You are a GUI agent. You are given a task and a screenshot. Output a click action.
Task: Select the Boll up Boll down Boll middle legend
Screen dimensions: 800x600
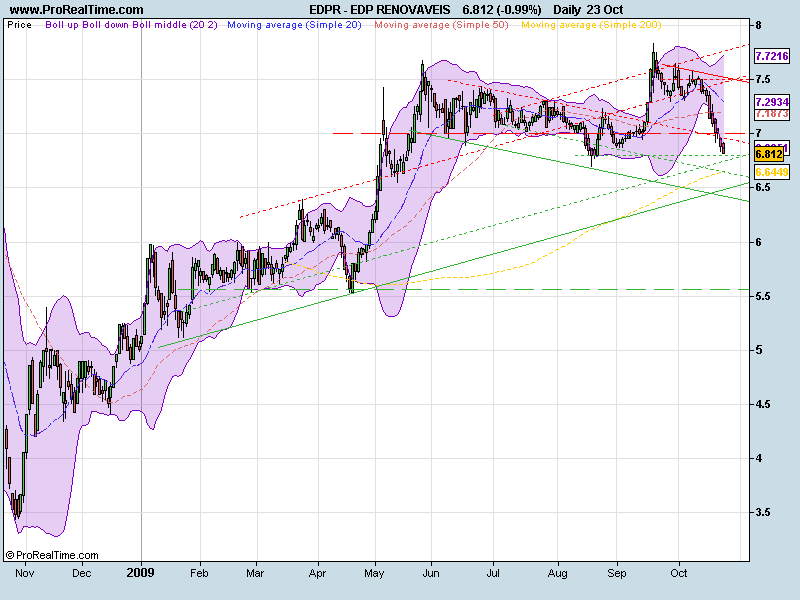coord(131,25)
